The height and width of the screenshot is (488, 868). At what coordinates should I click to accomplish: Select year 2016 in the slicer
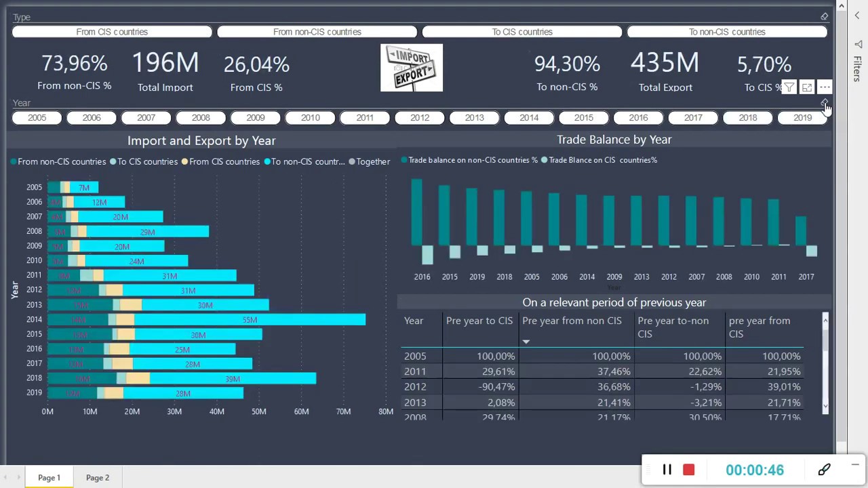pos(638,117)
